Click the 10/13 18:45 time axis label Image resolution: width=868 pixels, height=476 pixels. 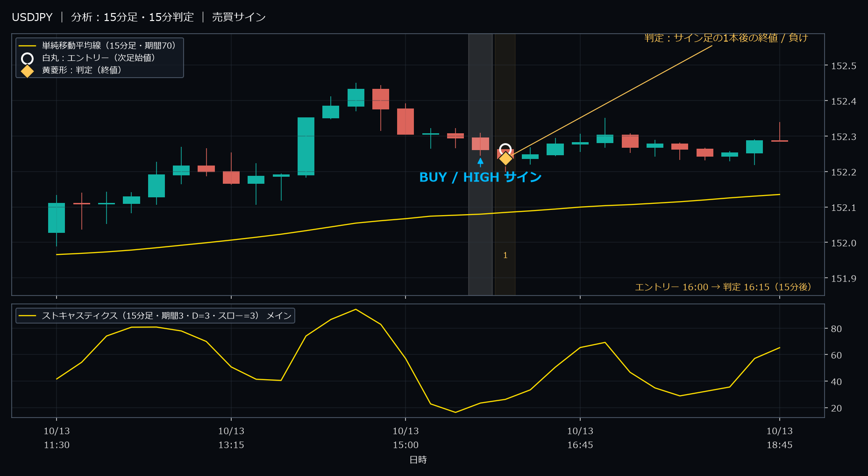tap(780, 438)
